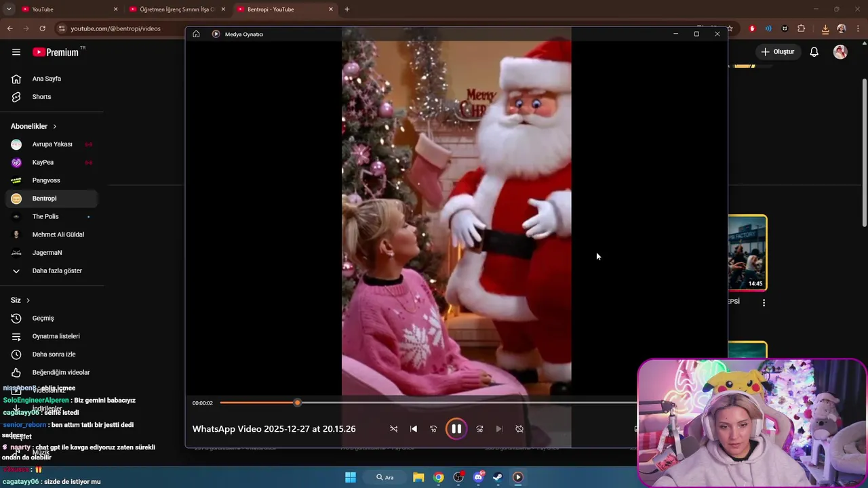The image size is (868, 488).
Task: Open File Explorer from taskbar
Action: 418,477
